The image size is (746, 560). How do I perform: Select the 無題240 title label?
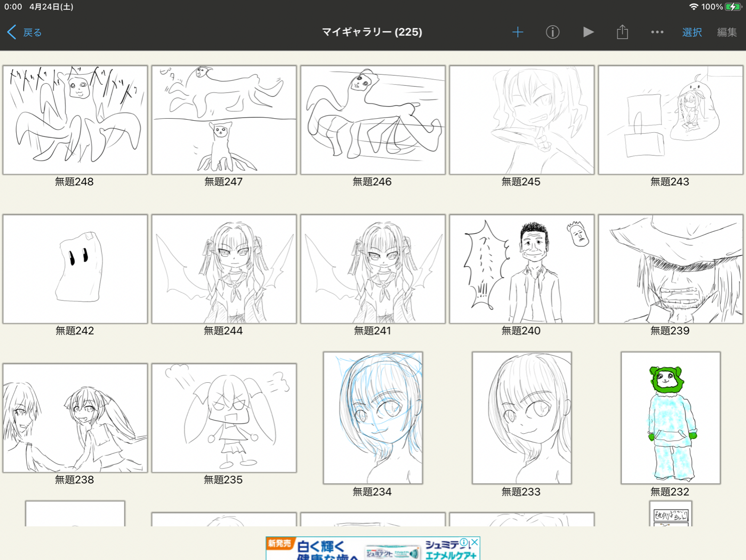[x=521, y=331]
